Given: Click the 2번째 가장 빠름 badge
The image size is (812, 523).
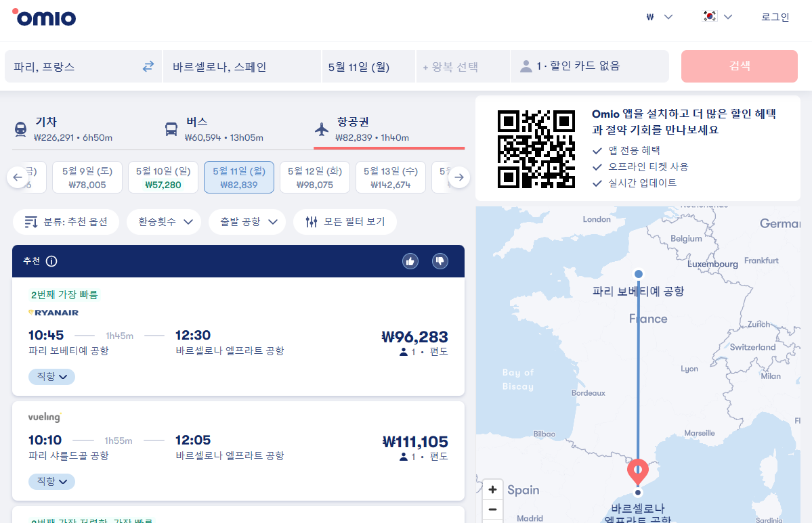Looking at the screenshot, I should [64, 295].
